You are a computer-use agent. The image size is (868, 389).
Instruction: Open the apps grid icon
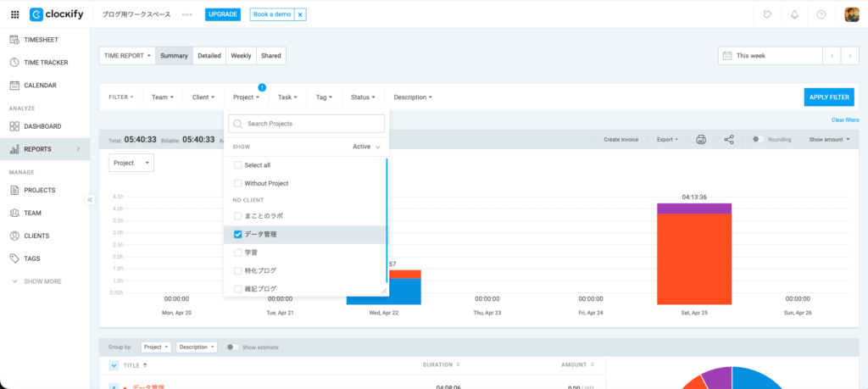click(14, 14)
